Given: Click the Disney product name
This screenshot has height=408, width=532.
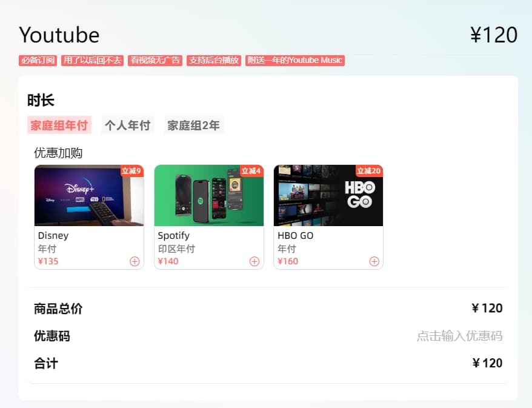Looking at the screenshot, I should point(53,236).
